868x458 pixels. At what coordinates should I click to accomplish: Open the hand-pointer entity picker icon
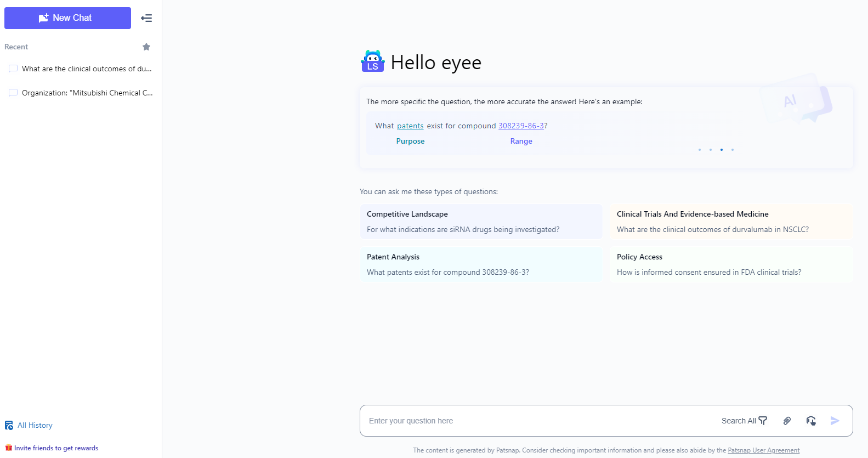tap(811, 421)
